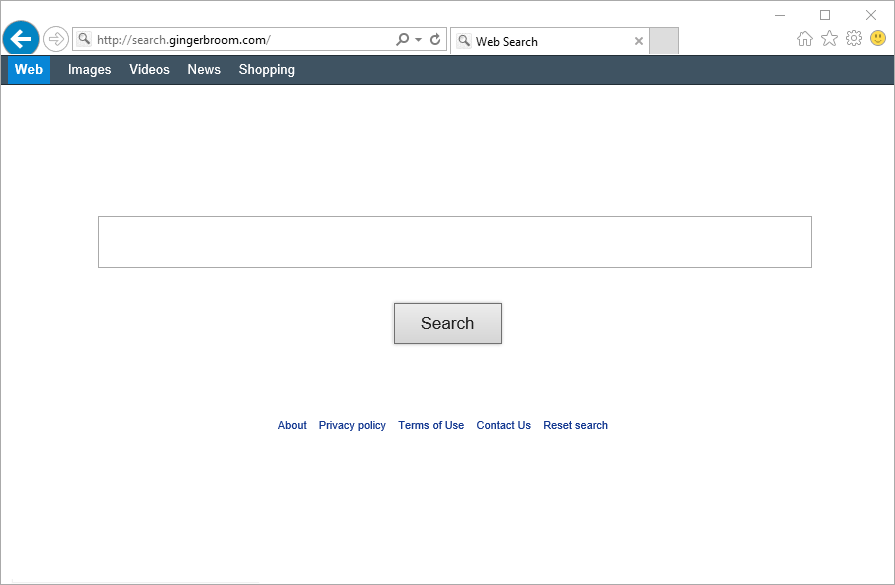Switch to Videos search

(x=150, y=70)
